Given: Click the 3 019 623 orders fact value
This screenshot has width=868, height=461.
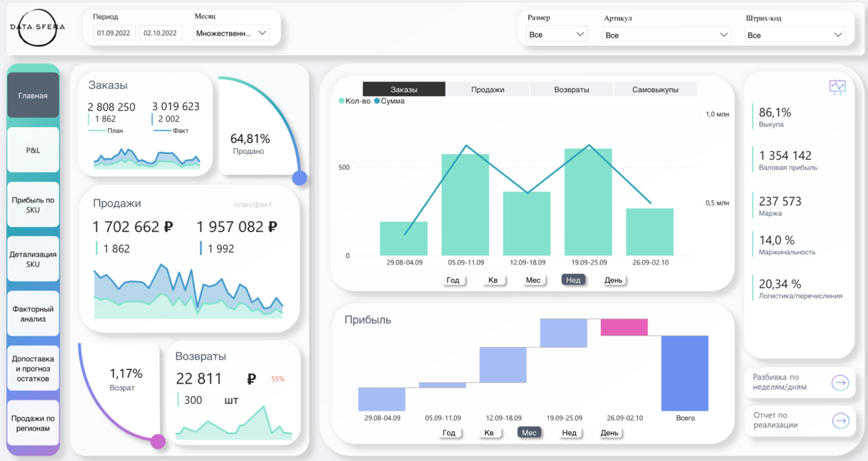Looking at the screenshot, I should (176, 106).
